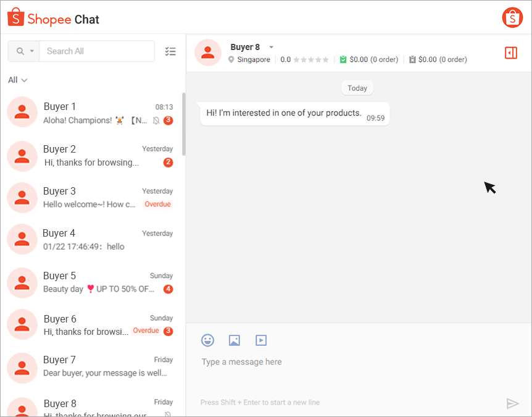Attach a video using the video icon

pyautogui.click(x=260, y=340)
